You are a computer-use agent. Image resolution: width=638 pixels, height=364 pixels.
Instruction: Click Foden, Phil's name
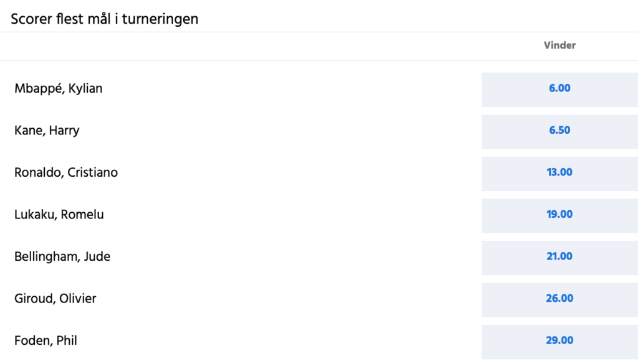coord(44,340)
